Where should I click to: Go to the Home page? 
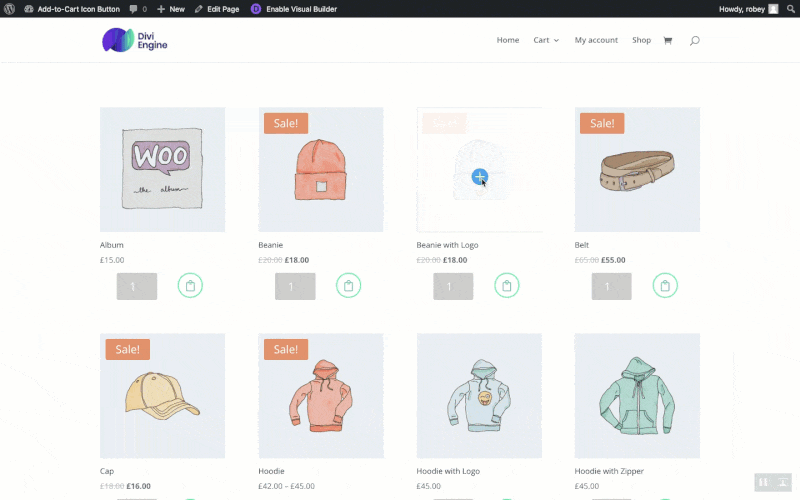coord(508,40)
